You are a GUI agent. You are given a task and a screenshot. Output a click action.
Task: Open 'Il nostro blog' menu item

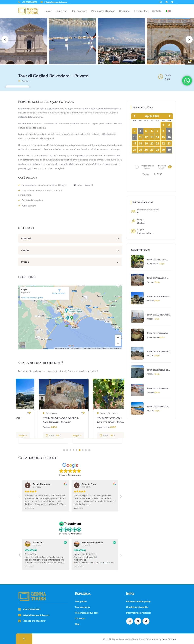coord(141,11)
